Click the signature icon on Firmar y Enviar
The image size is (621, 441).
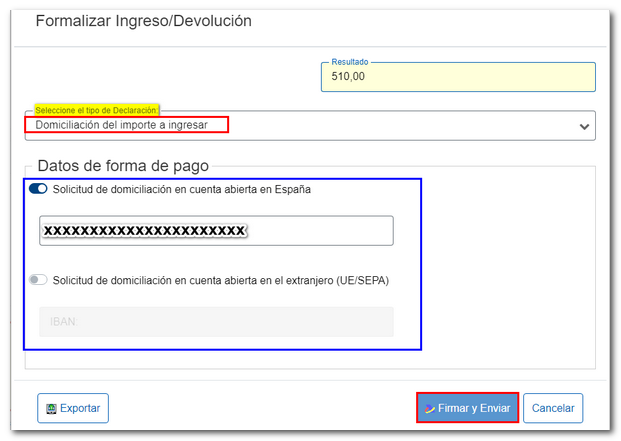(430, 409)
